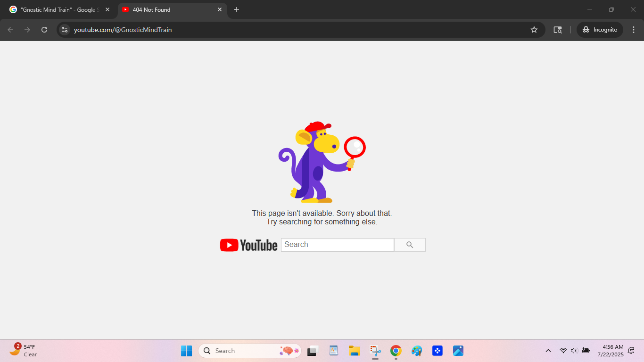Switch to the "Gnostic Mind Train" Google tab

[59, 9]
